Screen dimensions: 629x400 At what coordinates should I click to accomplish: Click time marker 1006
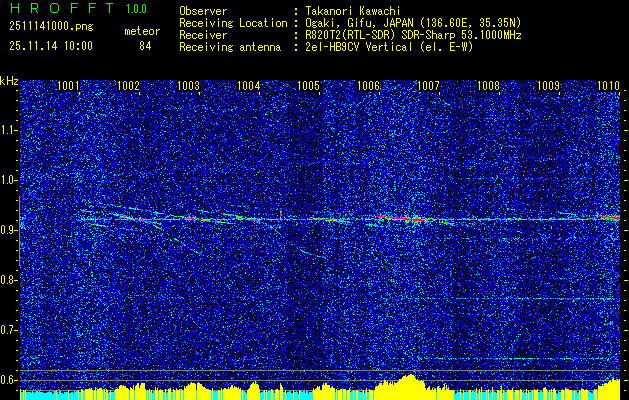[369, 85]
